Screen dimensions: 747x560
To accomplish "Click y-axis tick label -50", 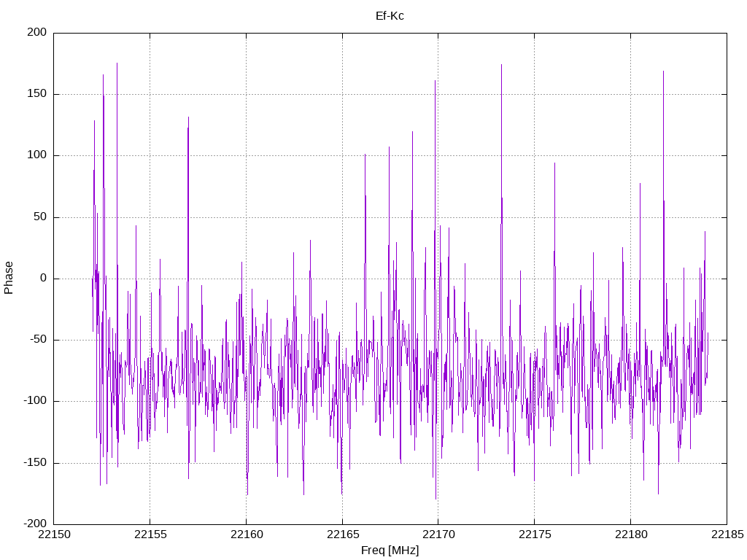I will (38, 339).
